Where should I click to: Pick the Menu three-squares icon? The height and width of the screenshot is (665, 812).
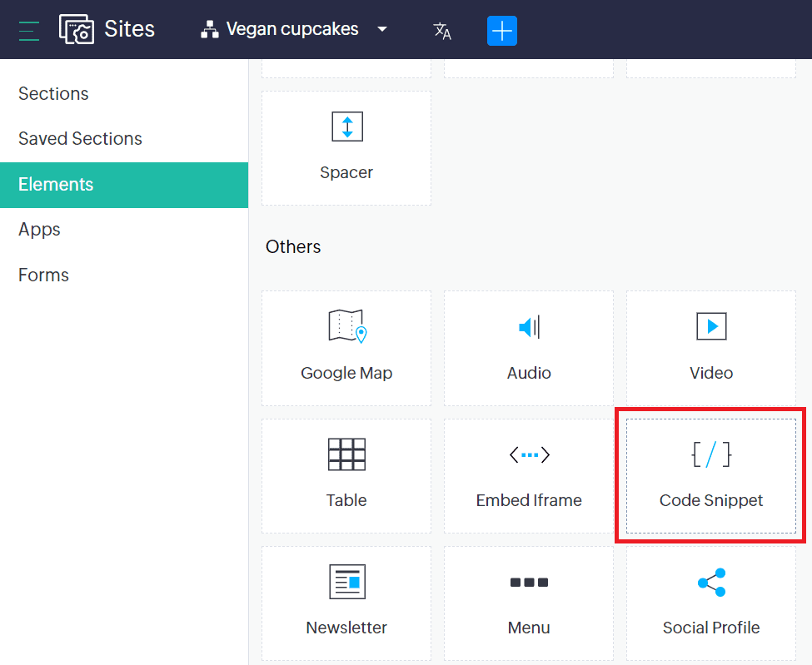(529, 583)
